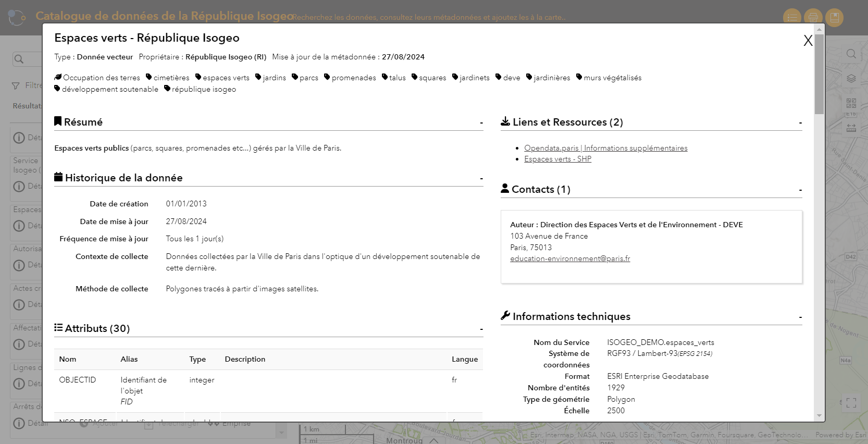
Task: Select the squares keyword tag
Action: point(429,78)
